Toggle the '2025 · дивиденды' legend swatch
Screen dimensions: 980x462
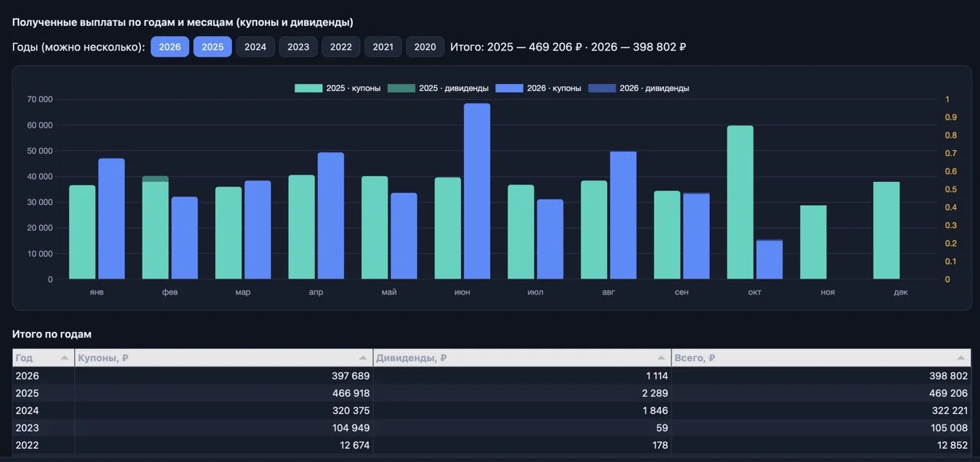(401, 89)
